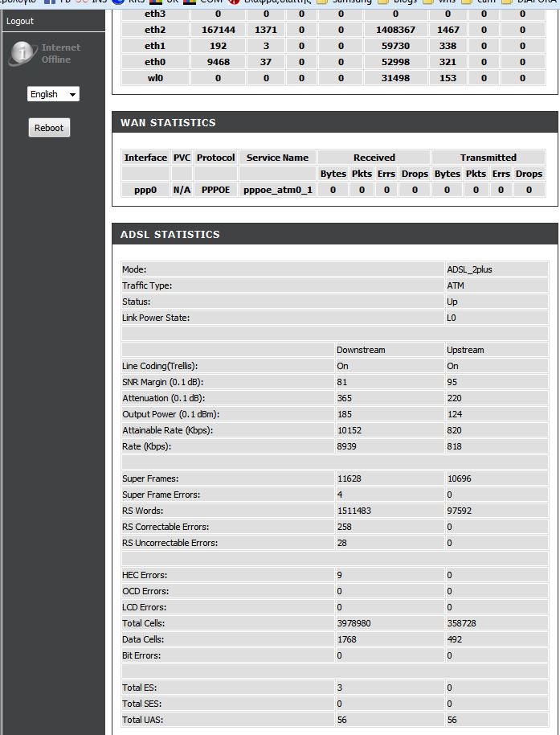Click the Super Frames downstream value 11628
Image resolution: width=560 pixels, height=735 pixels.
click(x=349, y=478)
